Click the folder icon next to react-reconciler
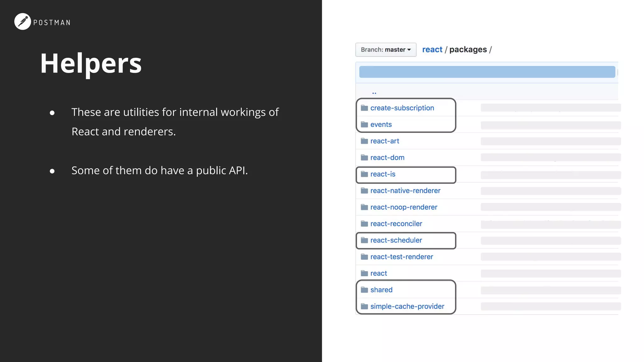Screen dimensions: 644x362 coord(364,224)
